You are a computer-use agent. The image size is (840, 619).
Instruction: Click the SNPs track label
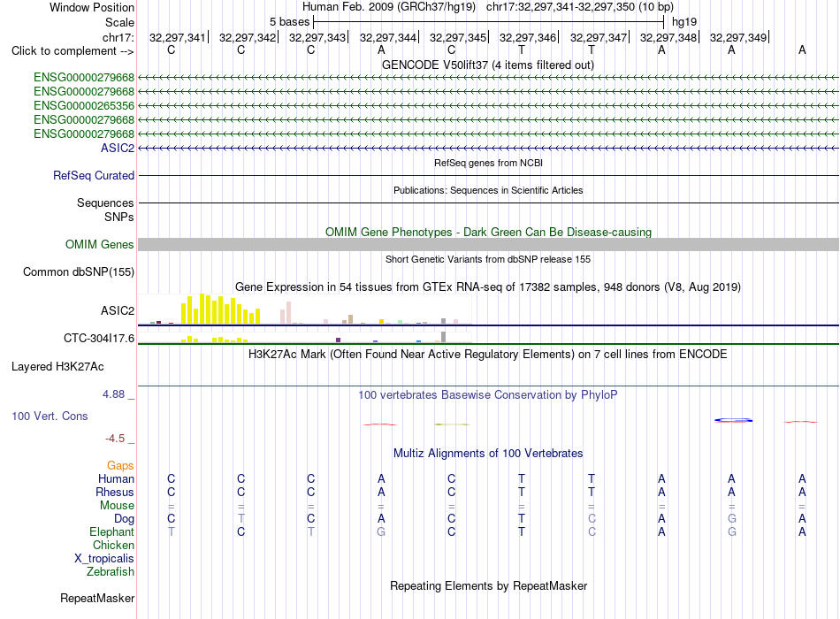(119, 217)
